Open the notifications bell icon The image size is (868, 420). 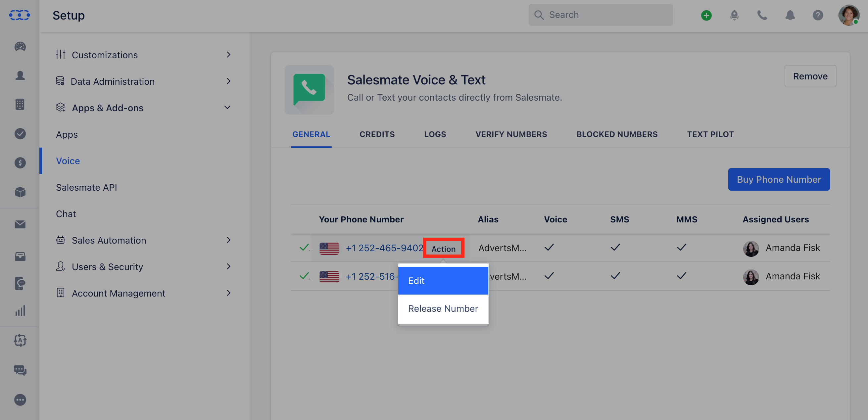point(790,15)
